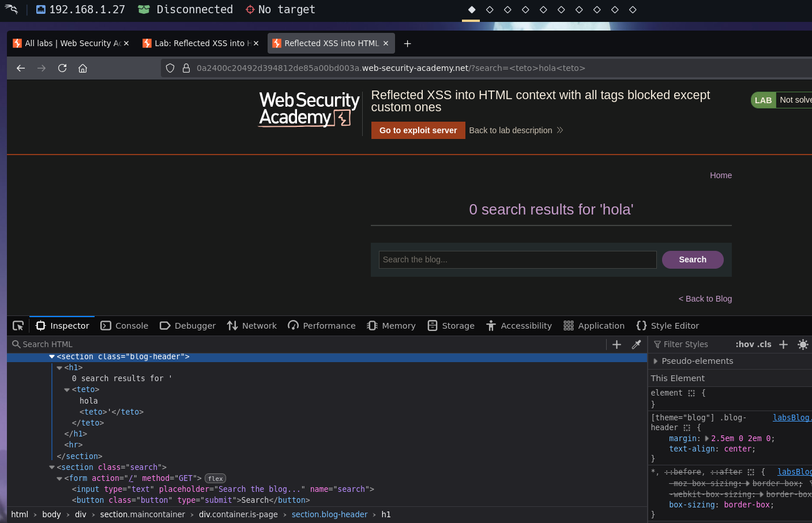Open the Style Editor tab
The image size is (812, 523).
668,326
